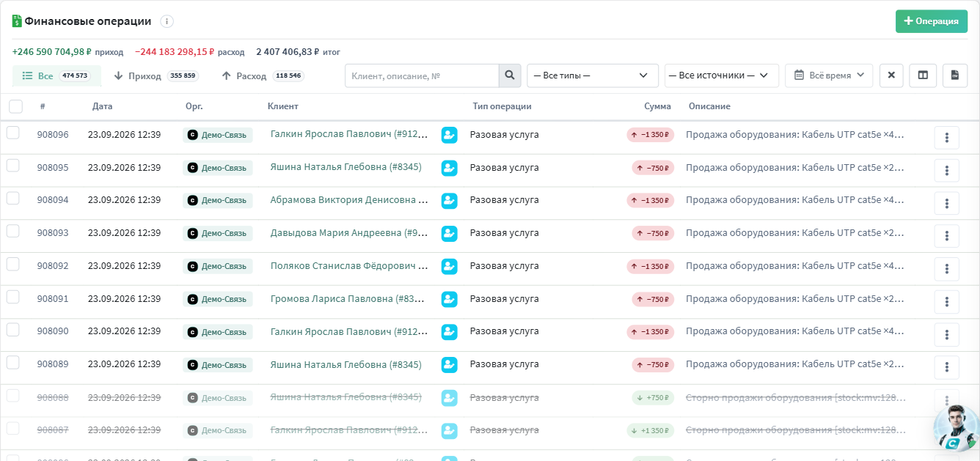Select checkbox for operation 908096

click(x=12, y=133)
